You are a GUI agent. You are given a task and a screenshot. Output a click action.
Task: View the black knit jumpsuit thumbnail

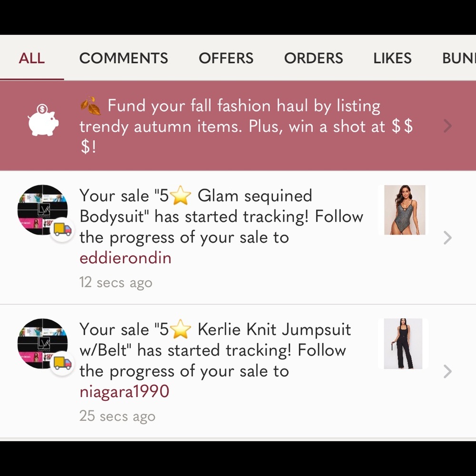(403, 343)
